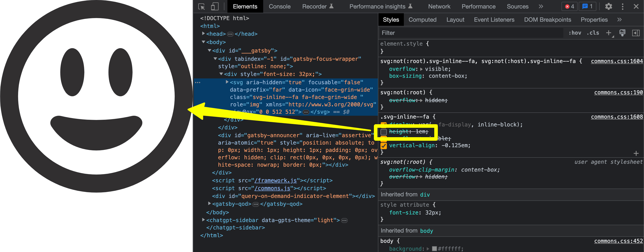Collapse the body element node
Viewport: 644px width, 252px height.
203,42
